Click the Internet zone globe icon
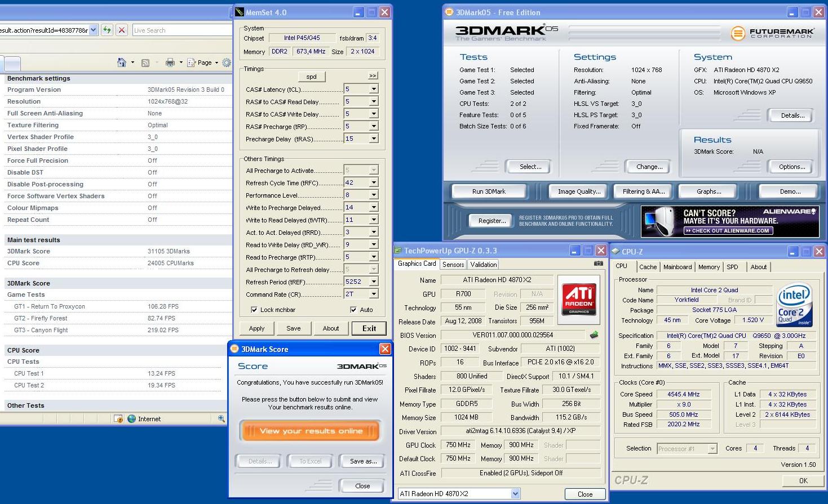Image resolution: width=828 pixels, height=504 pixels. coord(132,418)
